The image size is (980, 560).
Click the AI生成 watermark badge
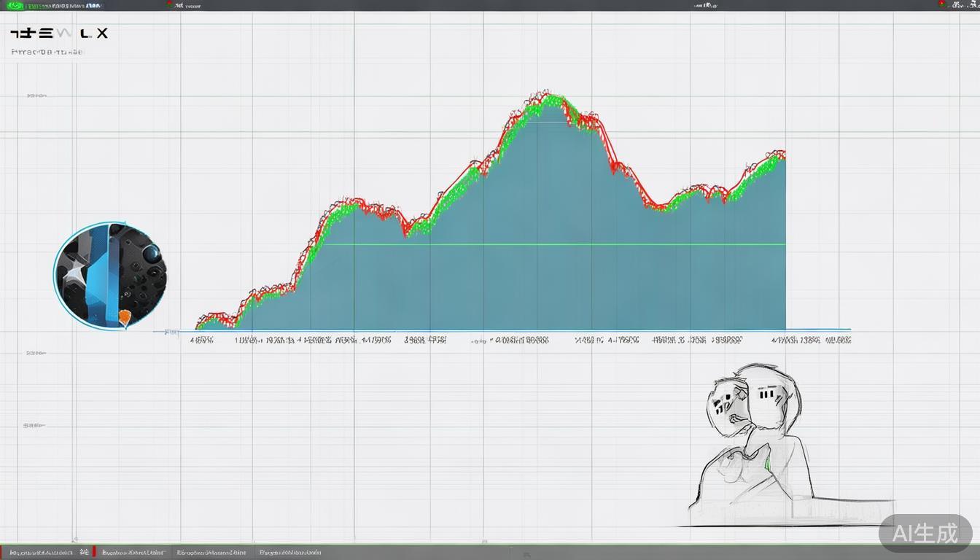pos(925,533)
